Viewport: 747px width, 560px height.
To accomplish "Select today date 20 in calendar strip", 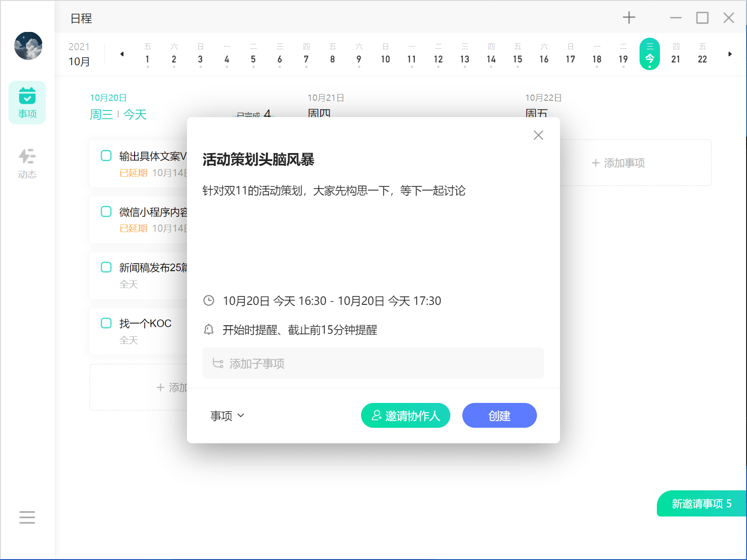I will click(x=649, y=54).
